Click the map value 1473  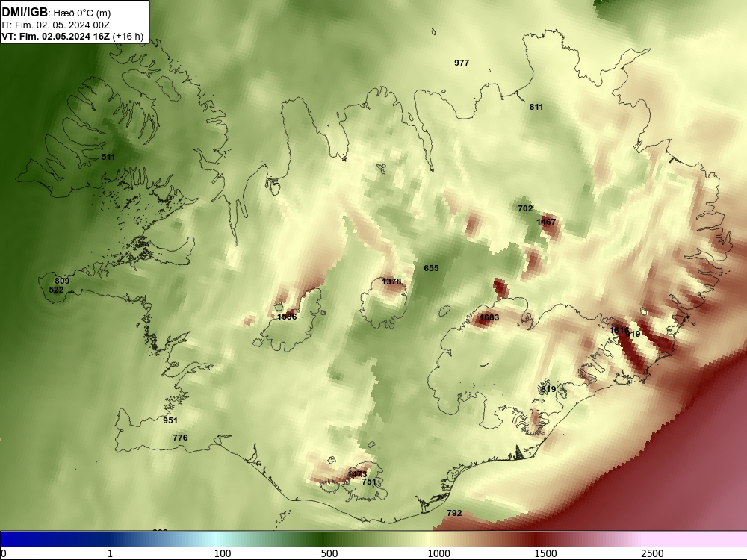(357, 474)
